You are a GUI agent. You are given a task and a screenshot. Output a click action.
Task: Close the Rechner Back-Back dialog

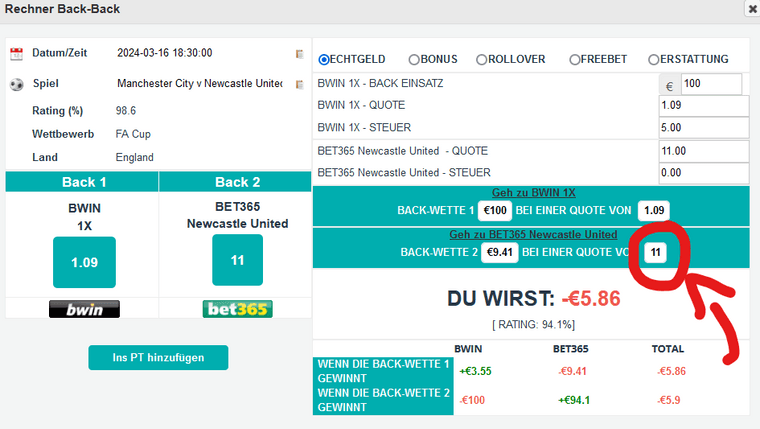[x=752, y=9]
